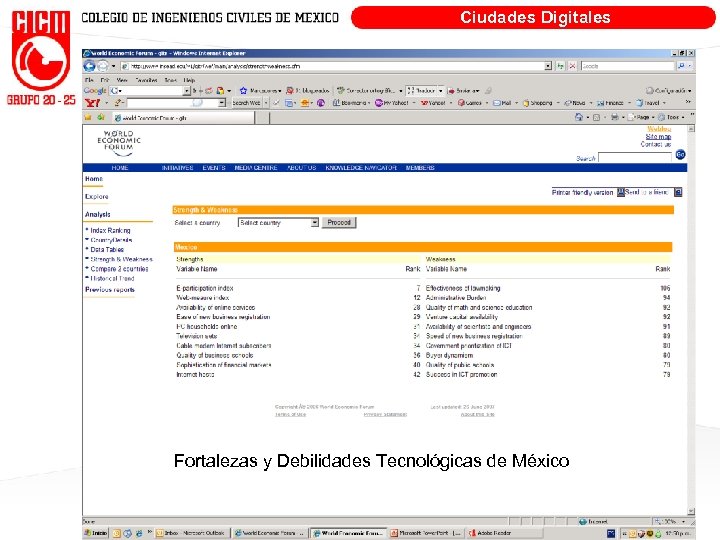Switch to Microsoft PowerPoint taskbar item
The image size is (720, 540).
(426, 533)
